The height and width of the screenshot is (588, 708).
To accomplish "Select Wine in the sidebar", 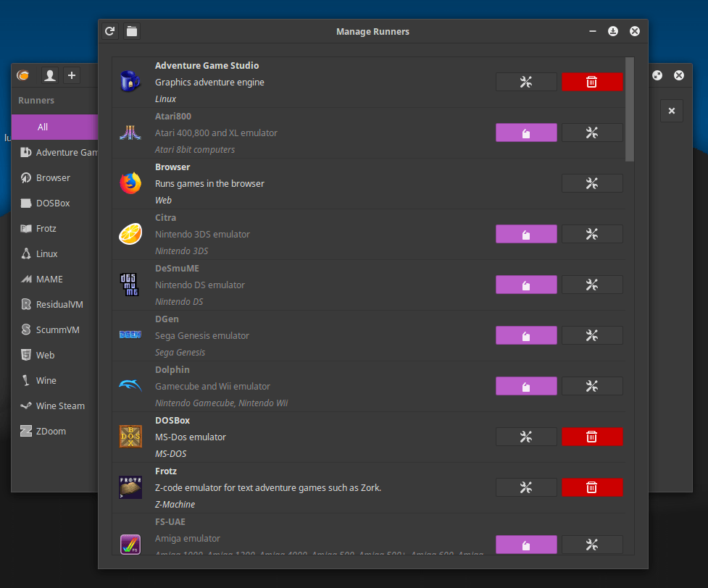I will click(x=54, y=380).
